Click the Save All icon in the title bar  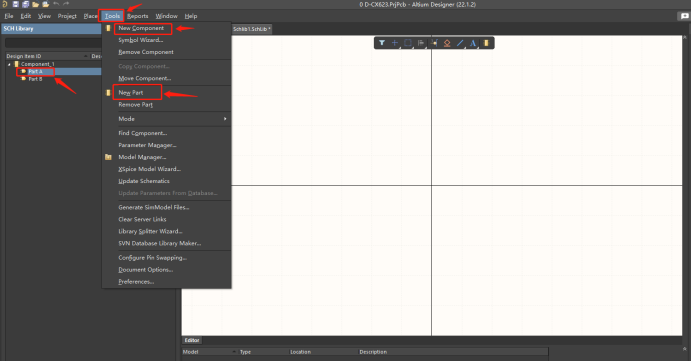click(x=26, y=4)
